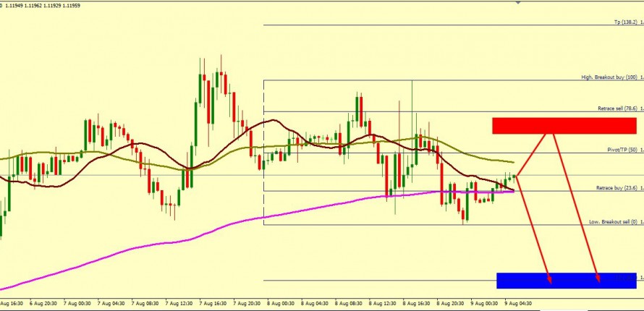Click the 7 Aug 08:30 time axis label

click(x=148, y=304)
